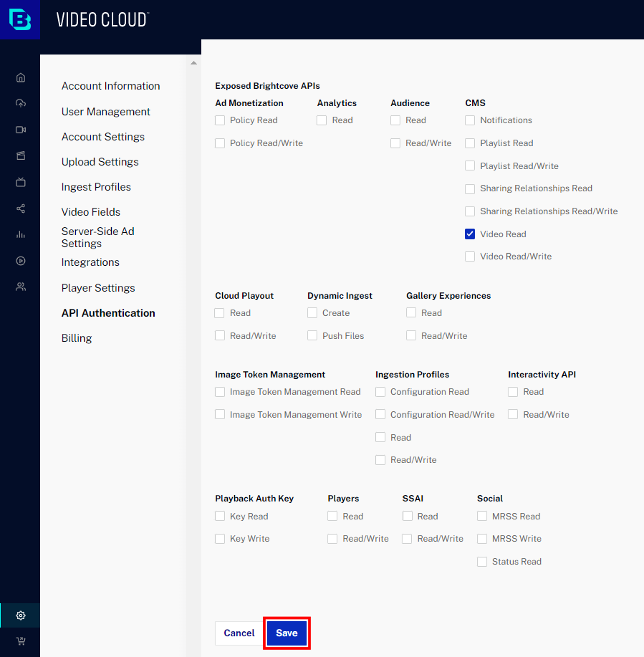Image resolution: width=644 pixels, height=657 pixels.
Task: Check Key Write under Playback Auth Key
Action: click(x=220, y=539)
